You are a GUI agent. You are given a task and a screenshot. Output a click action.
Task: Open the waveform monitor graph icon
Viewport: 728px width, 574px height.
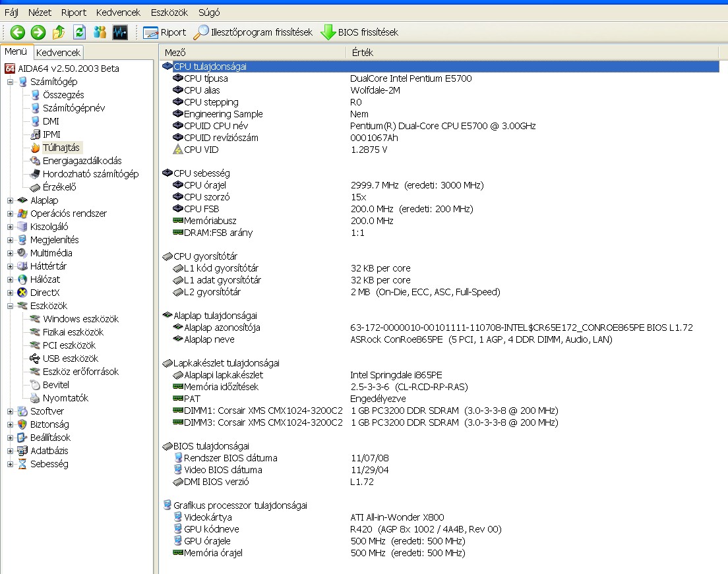120,32
